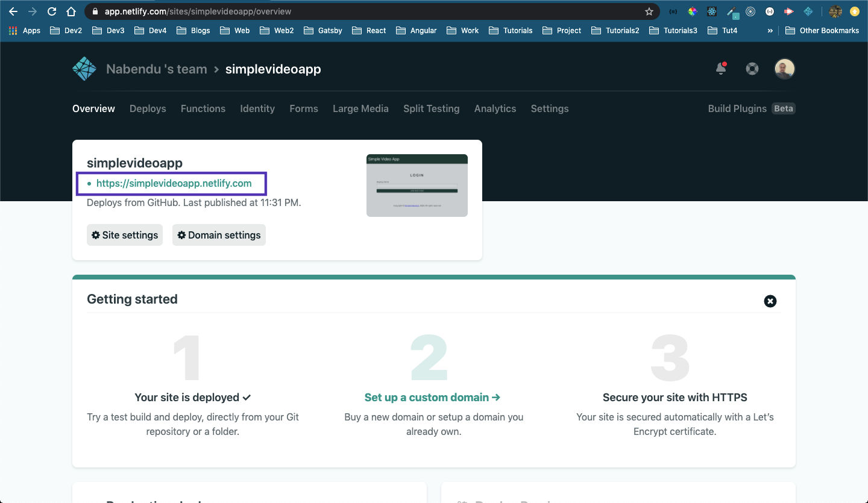Open the user avatar menu
The image size is (868, 503).
[785, 69]
